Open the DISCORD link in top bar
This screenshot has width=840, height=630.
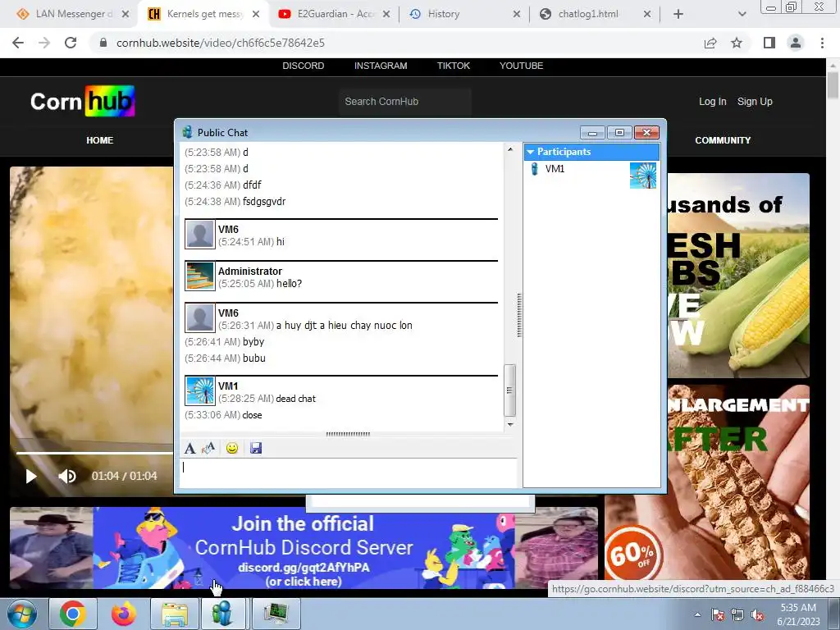[304, 66]
